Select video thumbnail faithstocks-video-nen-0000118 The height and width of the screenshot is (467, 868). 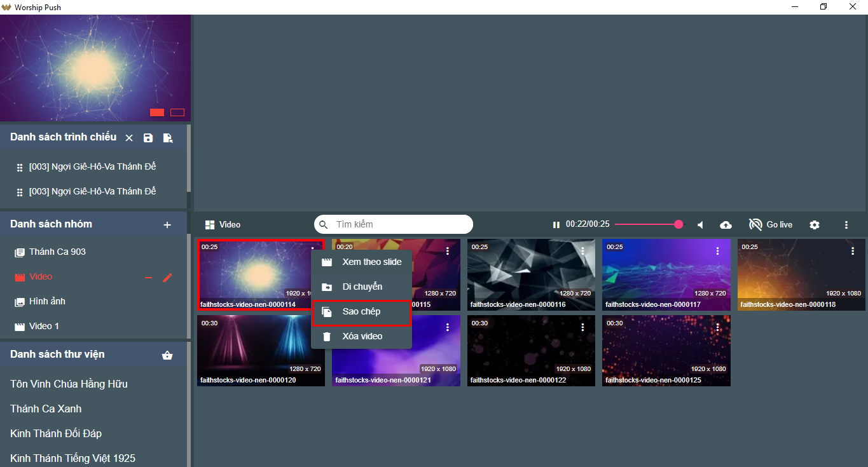coord(801,274)
